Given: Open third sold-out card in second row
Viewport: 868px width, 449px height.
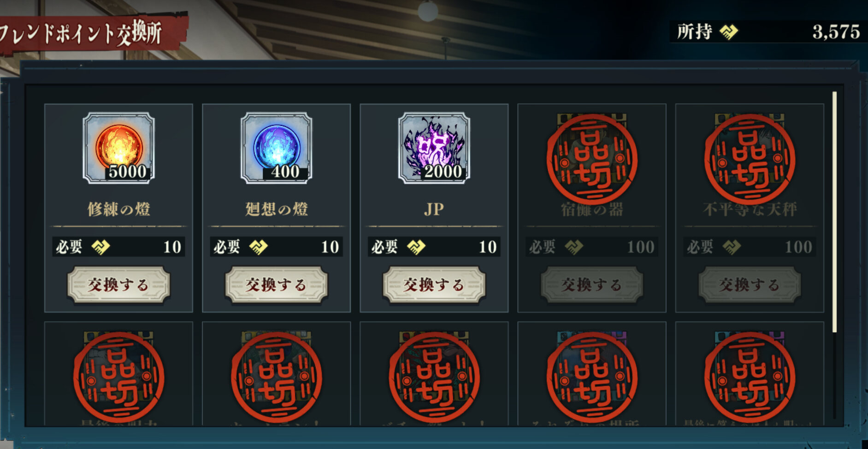Looking at the screenshot, I should point(434,374).
